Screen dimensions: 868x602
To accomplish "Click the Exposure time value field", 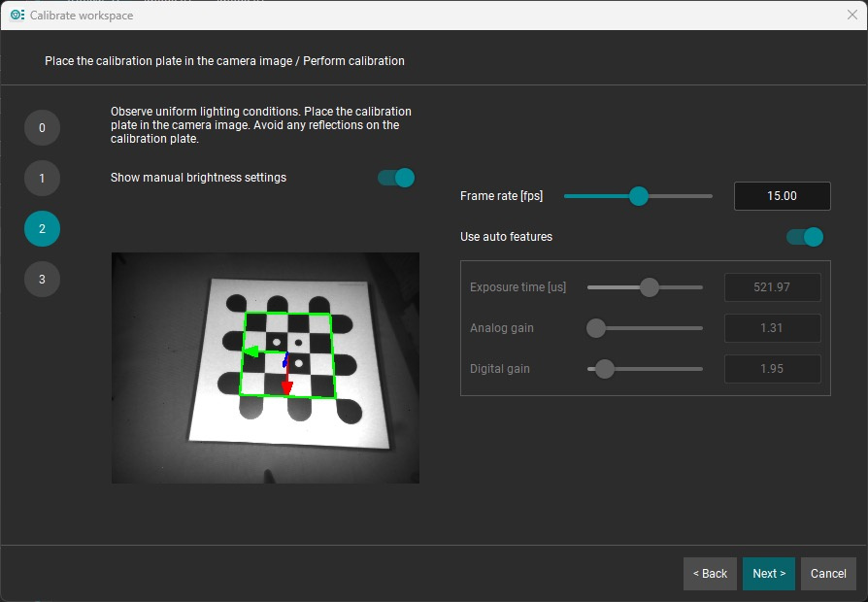I will point(772,287).
